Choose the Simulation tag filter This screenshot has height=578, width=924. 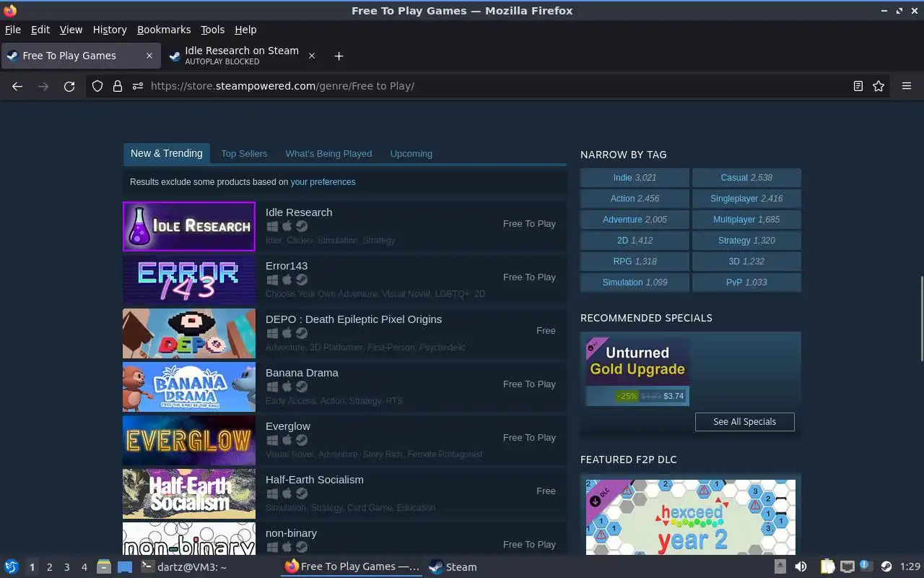coord(635,282)
